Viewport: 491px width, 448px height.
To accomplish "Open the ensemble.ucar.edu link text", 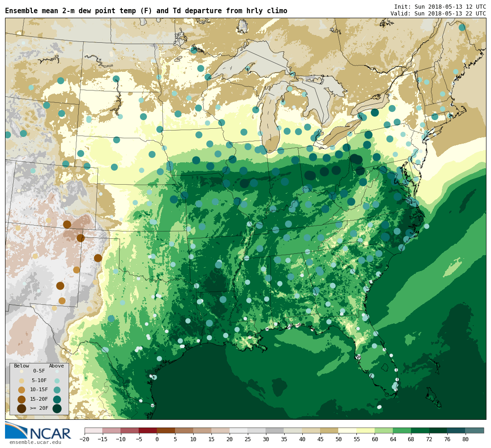I will (35, 443).
